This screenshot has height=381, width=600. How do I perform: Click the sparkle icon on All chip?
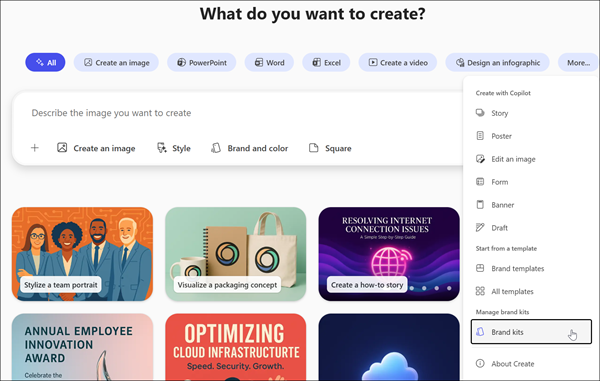[x=40, y=62]
